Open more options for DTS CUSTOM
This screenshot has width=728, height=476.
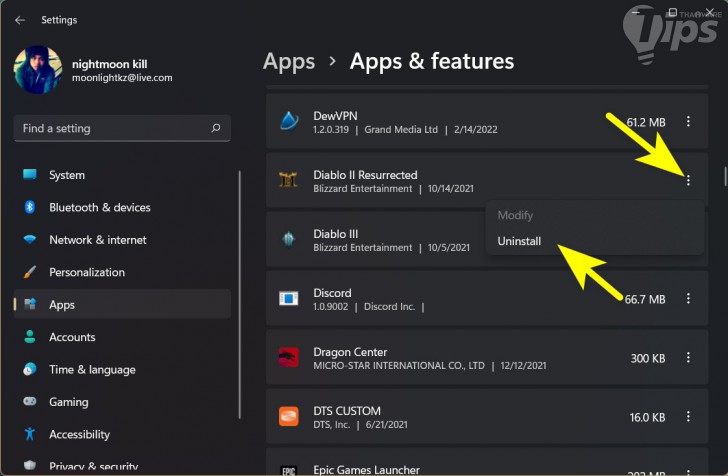[688, 417]
